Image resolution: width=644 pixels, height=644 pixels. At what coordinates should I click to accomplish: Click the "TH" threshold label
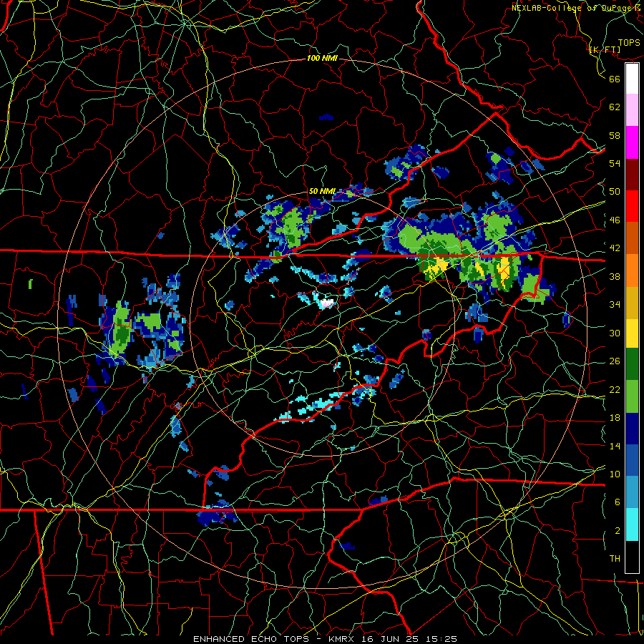(615, 559)
